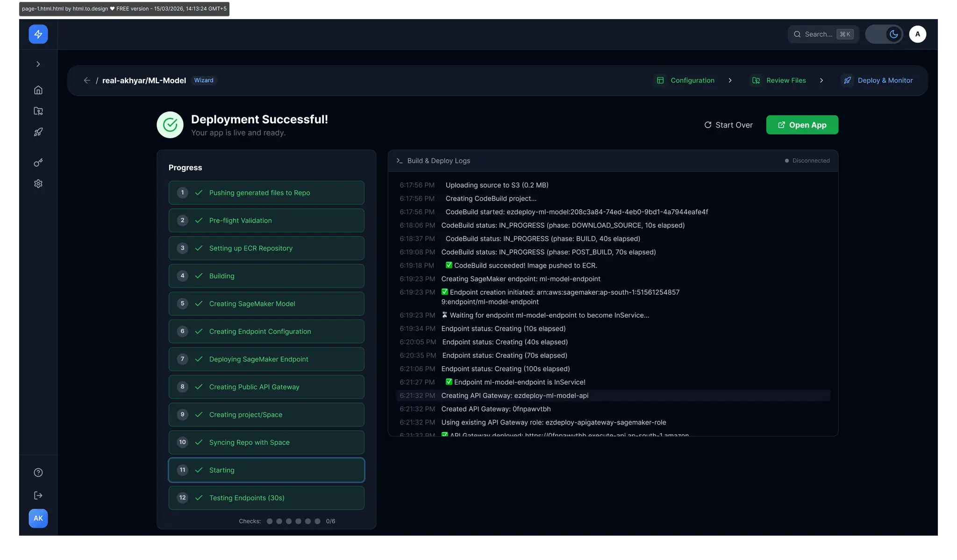Focus the Search field in header
Screen dimensions: 957x560
823,34
